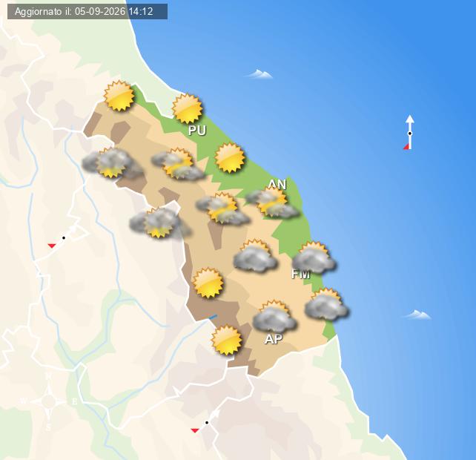
Task: Select the AP province label
Action: pyautogui.click(x=274, y=339)
